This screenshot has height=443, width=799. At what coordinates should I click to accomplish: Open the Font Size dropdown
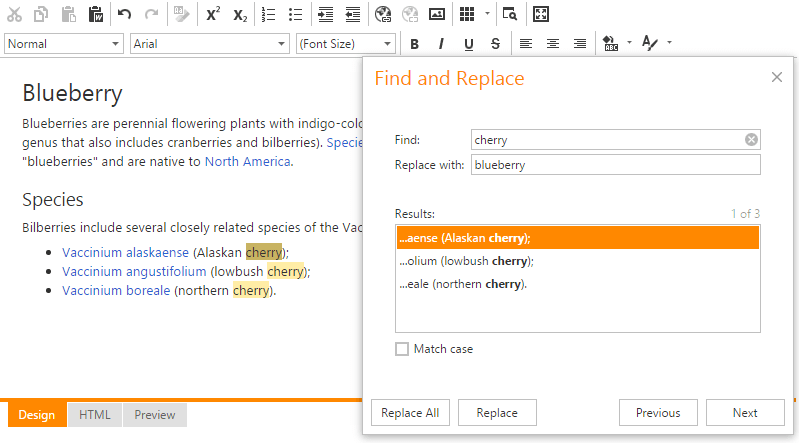(346, 44)
